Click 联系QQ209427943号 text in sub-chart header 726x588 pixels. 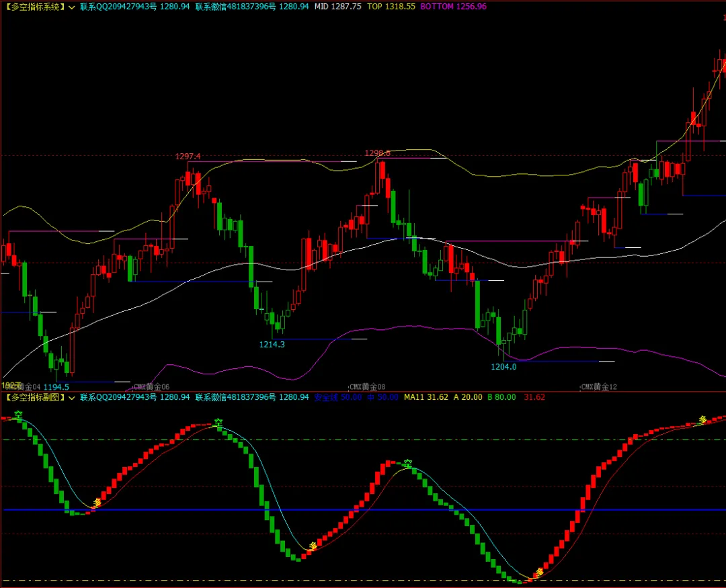pos(118,397)
